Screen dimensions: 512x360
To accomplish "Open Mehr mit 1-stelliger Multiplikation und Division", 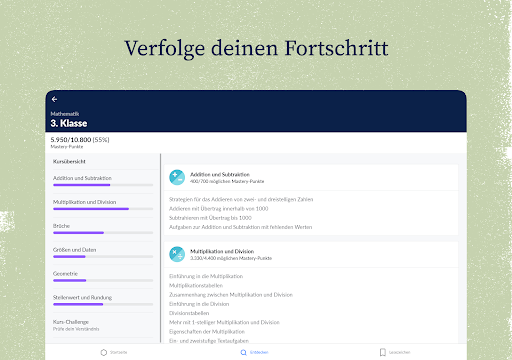I will [x=224, y=322].
